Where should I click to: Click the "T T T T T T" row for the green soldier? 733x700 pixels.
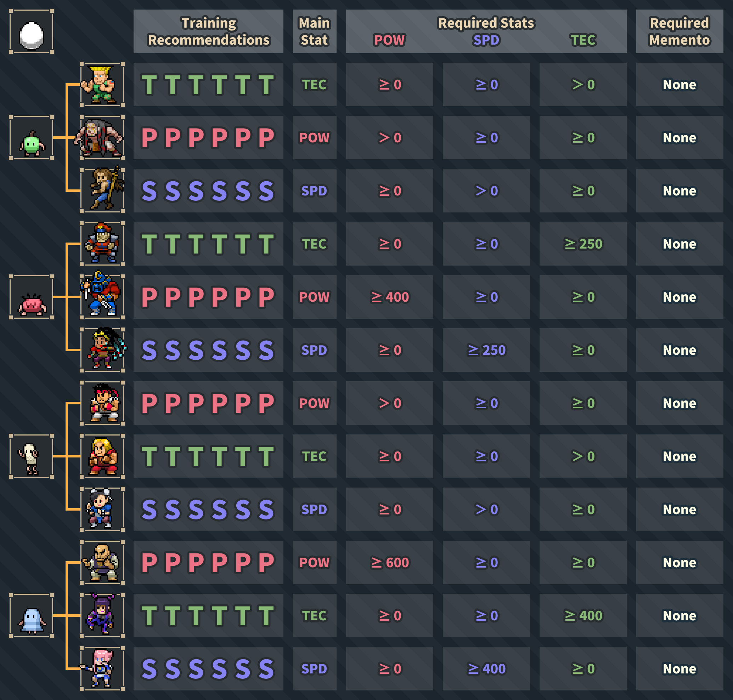208,85
